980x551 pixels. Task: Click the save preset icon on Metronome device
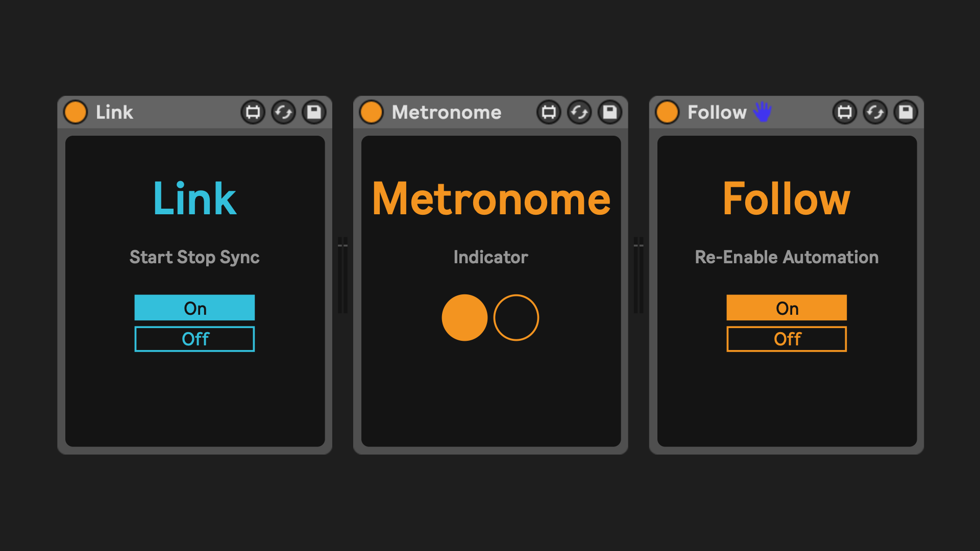[x=610, y=112]
